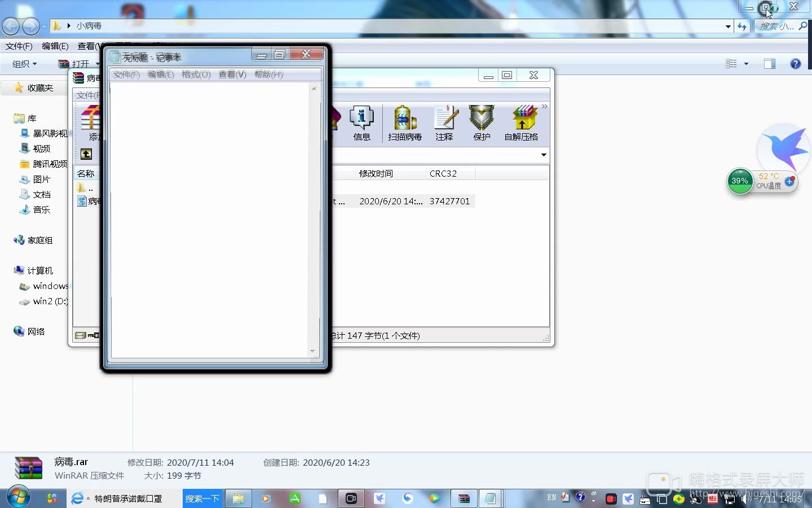Click the blue bird floating widget
Screen dimensions: 812x508
point(784,148)
